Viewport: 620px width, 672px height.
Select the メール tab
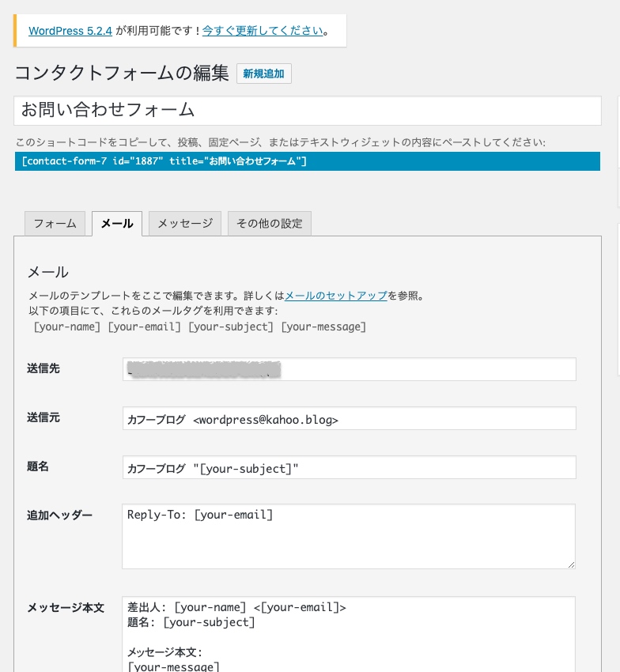[117, 223]
